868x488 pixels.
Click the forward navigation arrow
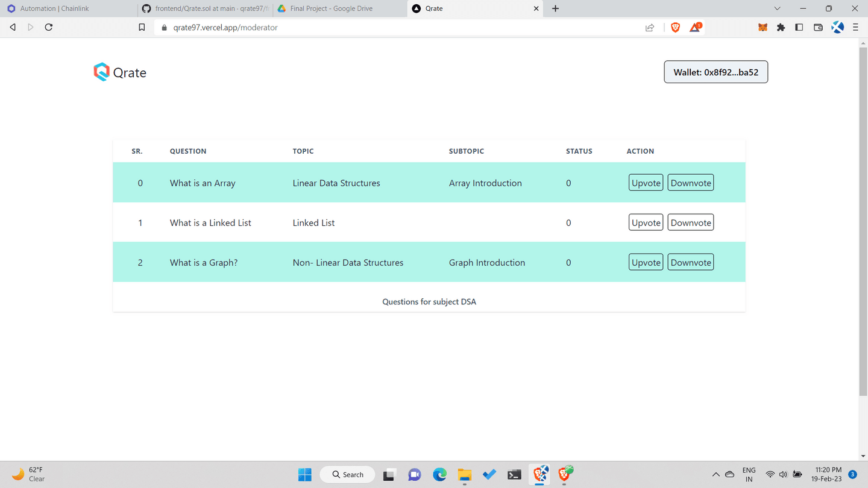coord(31,27)
